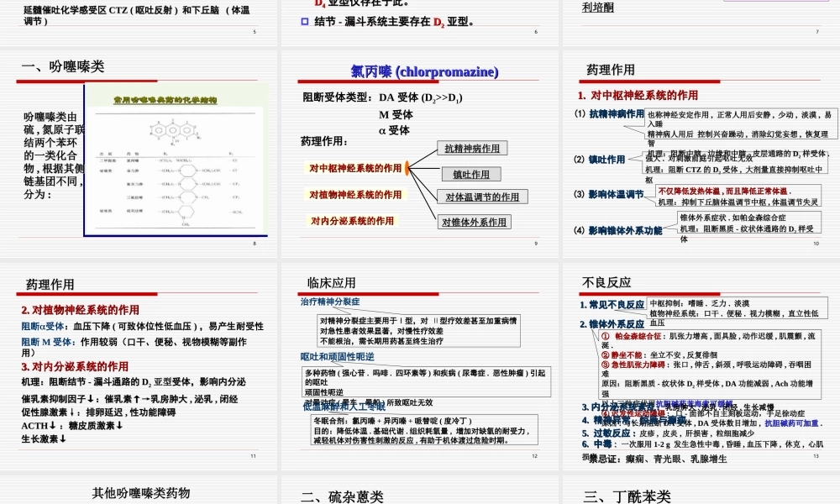Select red text 不仅降低发热体温,而且降低正常体温

tap(724, 192)
